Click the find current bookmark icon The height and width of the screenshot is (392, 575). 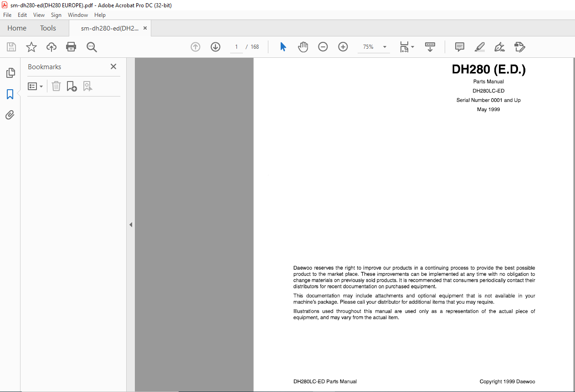[x=87, y=86]
